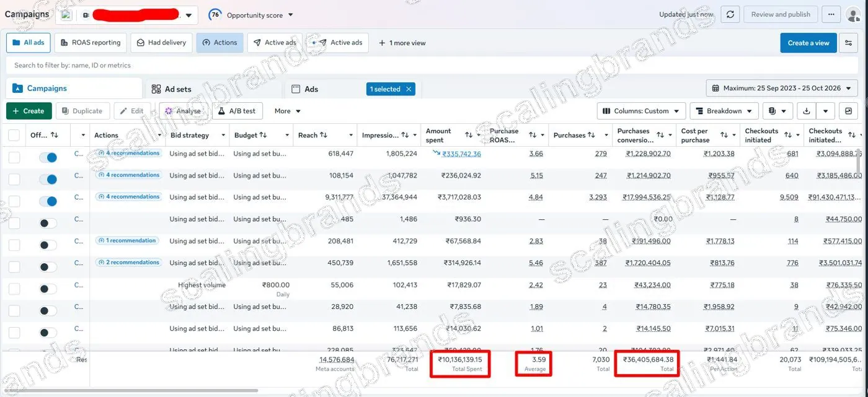
Task: Sort by Purchase ROAS
Action: click(533, 135)
